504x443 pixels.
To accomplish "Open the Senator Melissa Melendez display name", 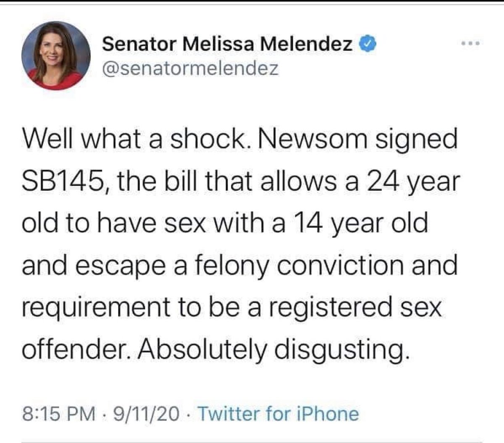I will pyautogui.click(x=228, y=44).
